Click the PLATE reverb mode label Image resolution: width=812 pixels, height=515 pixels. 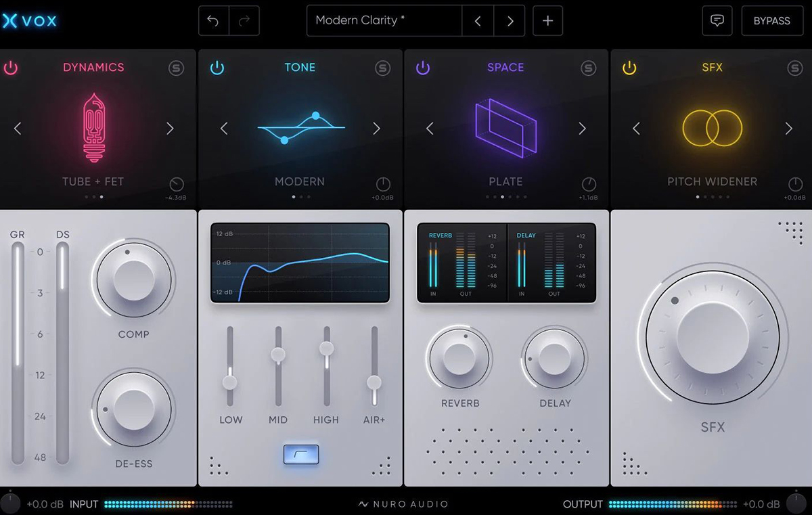tap(505, 181)
